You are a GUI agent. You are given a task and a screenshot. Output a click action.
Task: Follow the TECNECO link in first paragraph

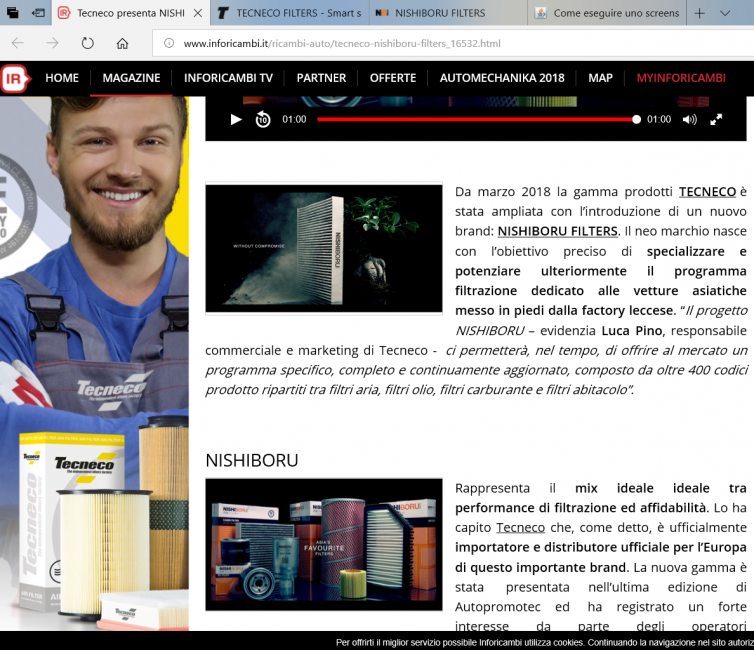pos(707,192)
